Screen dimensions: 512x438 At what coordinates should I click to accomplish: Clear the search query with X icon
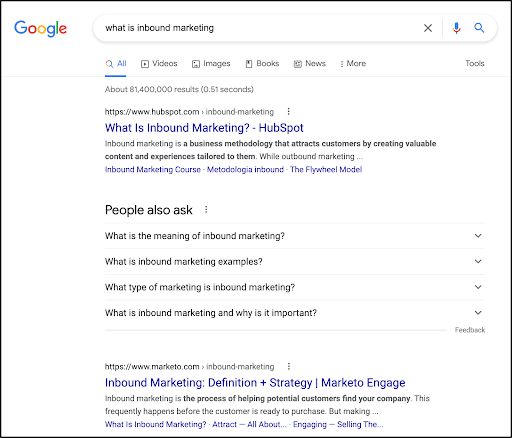click(x=428, y=28)
